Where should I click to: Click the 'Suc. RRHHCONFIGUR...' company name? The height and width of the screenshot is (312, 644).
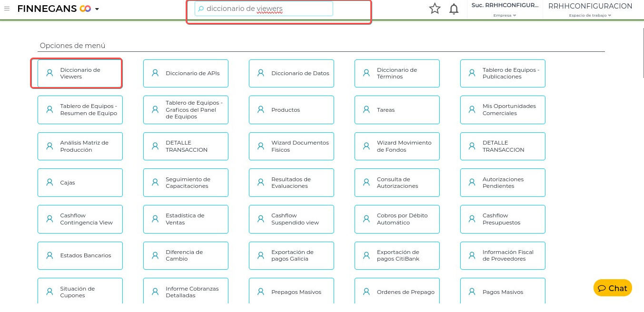(x=505, y=5)
